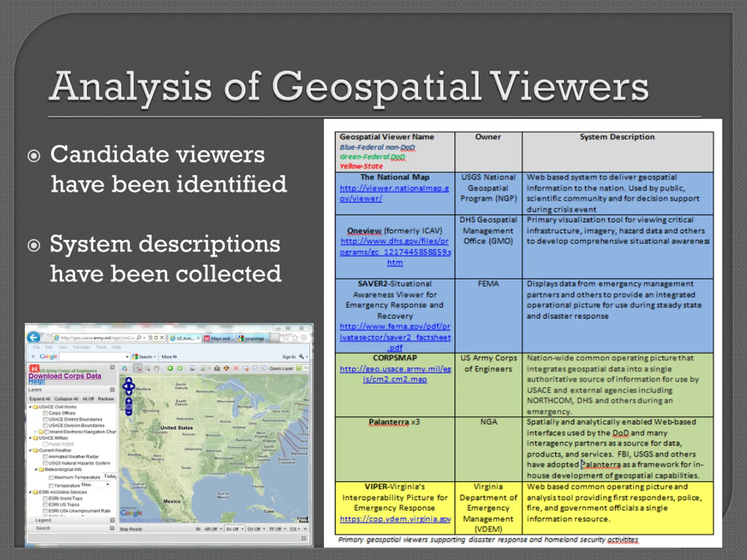
Task: Click the zoom-in magnifier map tool
Action: coord(138,368)
